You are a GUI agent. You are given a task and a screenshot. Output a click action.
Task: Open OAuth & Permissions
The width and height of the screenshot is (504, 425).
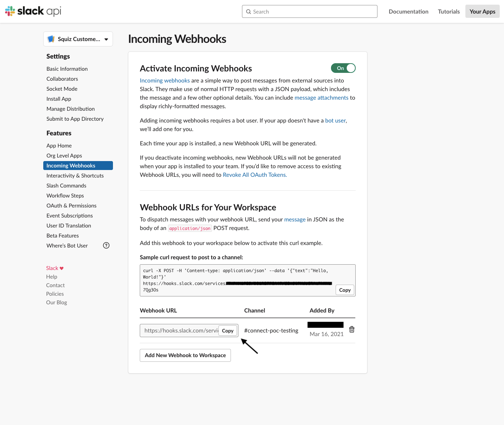pos(71,206)
